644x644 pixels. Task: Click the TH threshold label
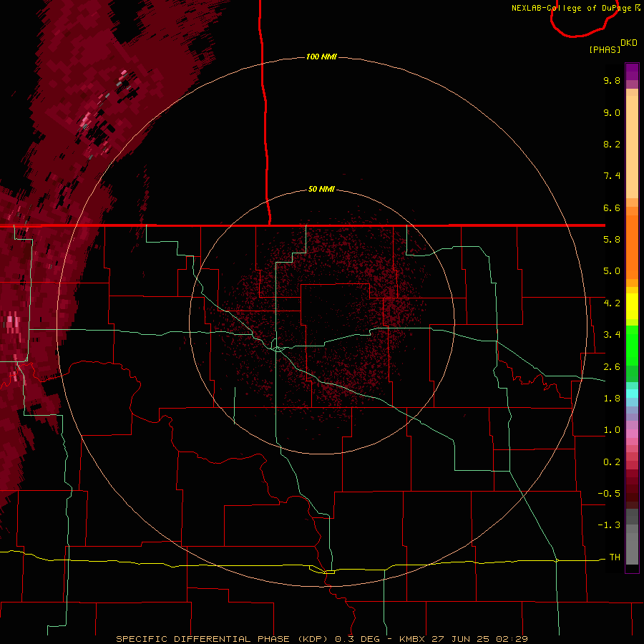click(x=615, y=557)
